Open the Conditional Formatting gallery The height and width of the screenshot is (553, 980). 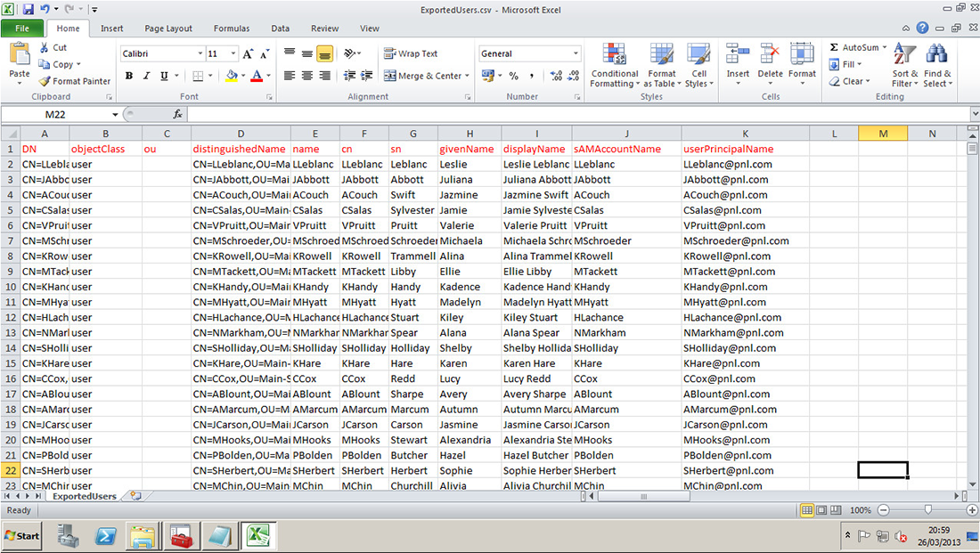(x=614, y=61)
